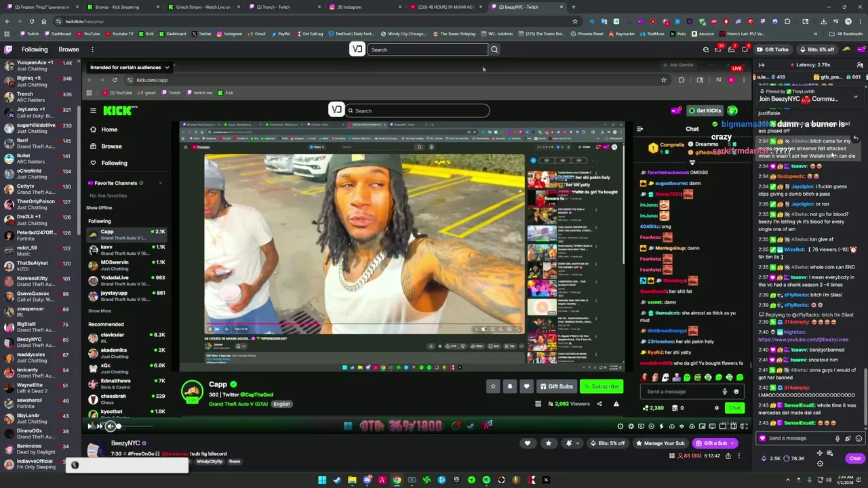This screenshot has width=868, height=488.
Task: Toggle Twitch follow heart for BeezyNYC
Action: [x=528, y=443]
